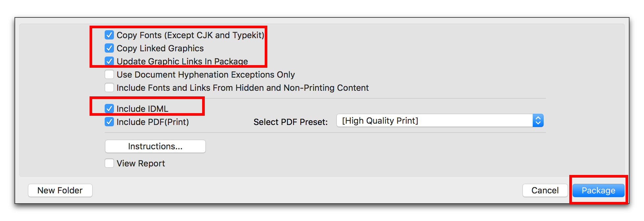
Task: Click the Include IDML checkmark icon
Action: point(109,109)
